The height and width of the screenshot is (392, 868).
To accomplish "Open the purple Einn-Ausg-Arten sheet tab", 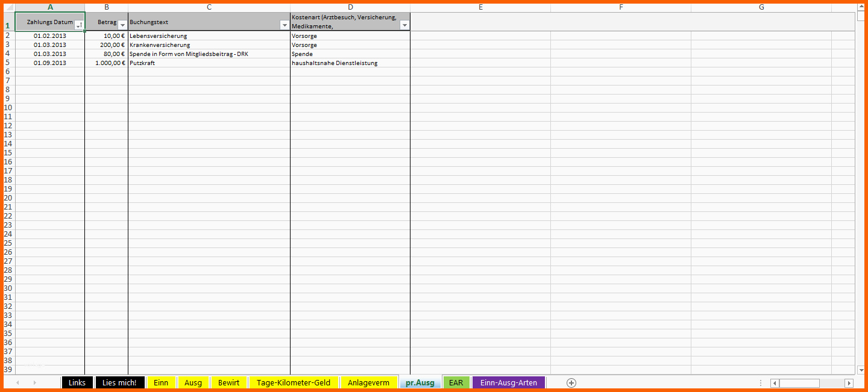I will [509, 383].
